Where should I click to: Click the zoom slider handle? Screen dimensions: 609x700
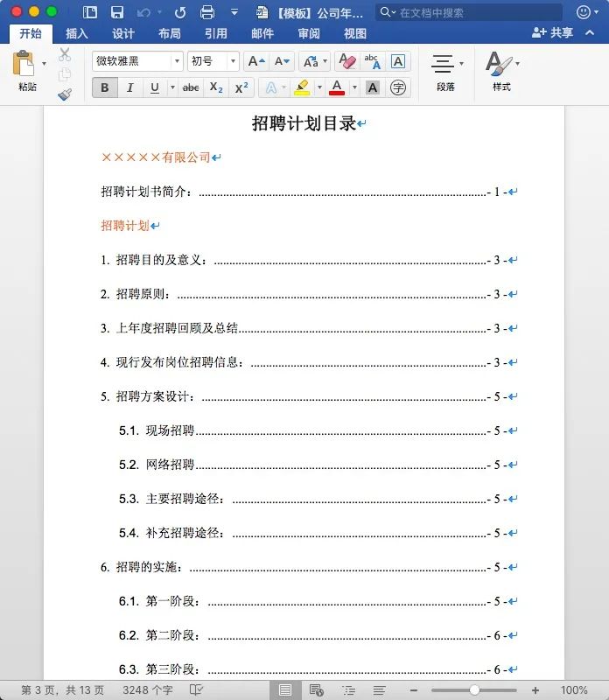point(474,690)
